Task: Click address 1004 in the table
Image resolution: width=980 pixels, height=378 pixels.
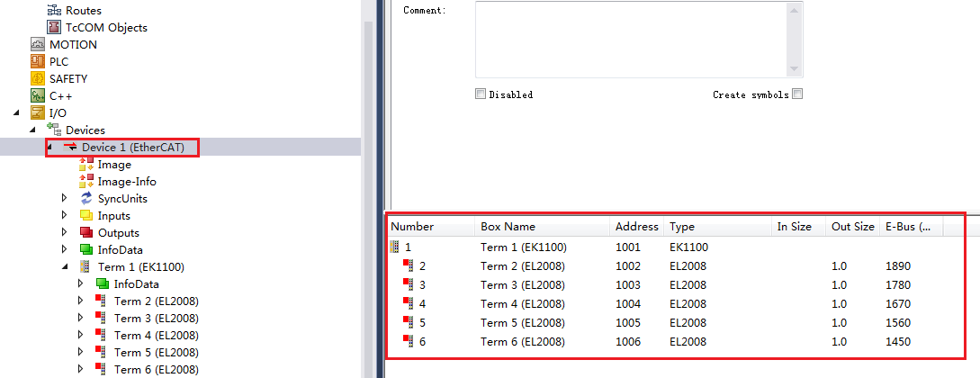Action: click(x=628, y=304)
